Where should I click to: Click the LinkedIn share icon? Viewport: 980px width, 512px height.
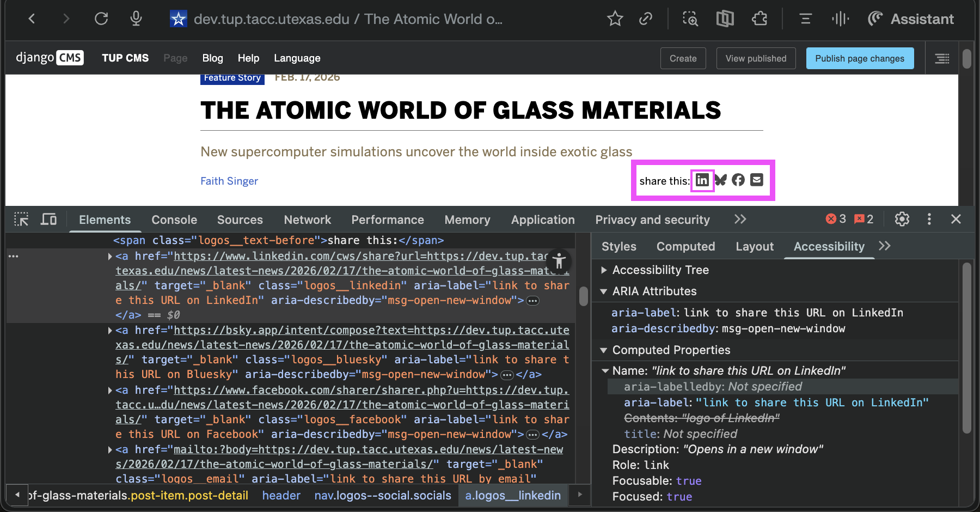coord(702,180)
